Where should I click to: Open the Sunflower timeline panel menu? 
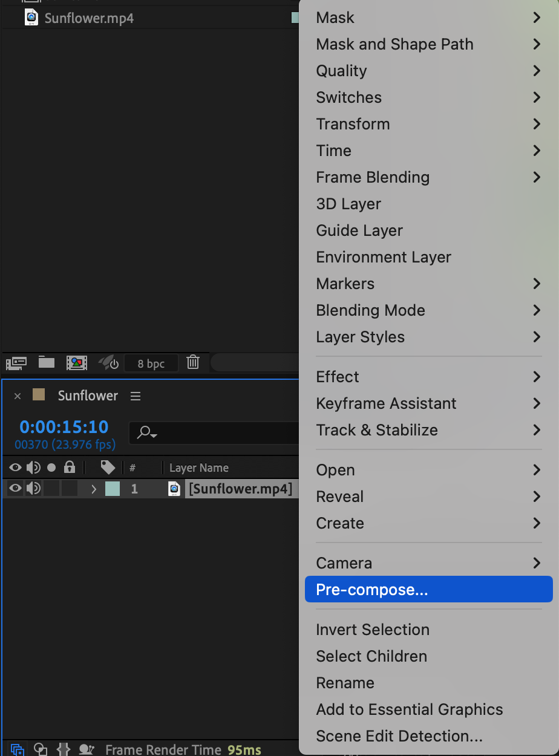click(x=136, y=396)
